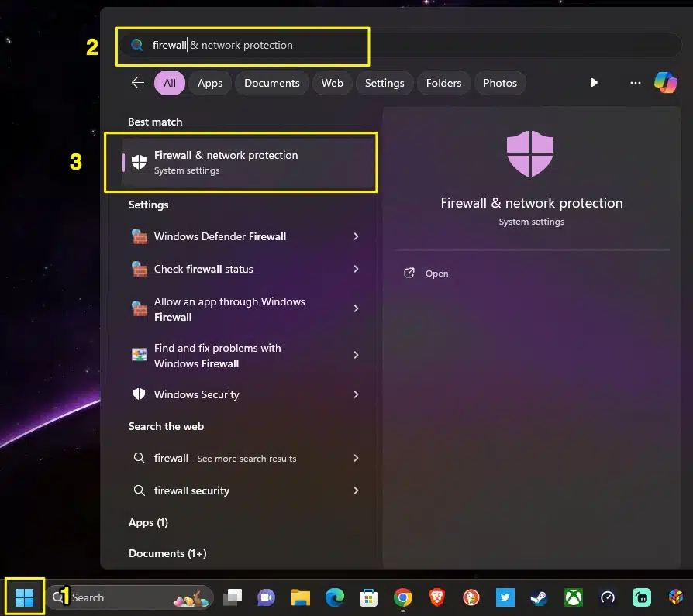This screenshot has width=693, height=616.
Task: Open Brave browser taskbar icon
Action: pos(436,597)
